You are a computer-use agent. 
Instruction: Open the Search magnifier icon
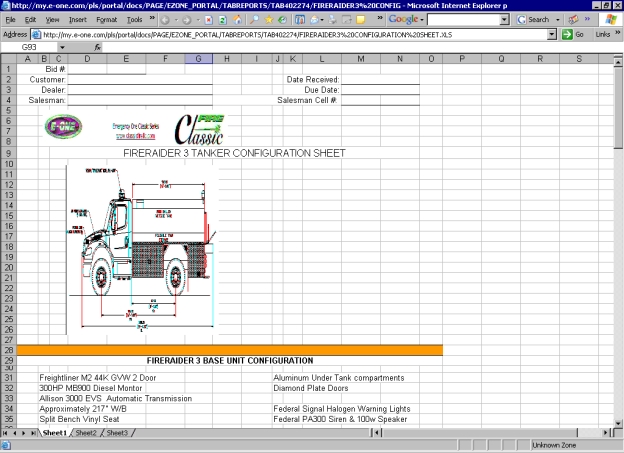tap(254, 20)
